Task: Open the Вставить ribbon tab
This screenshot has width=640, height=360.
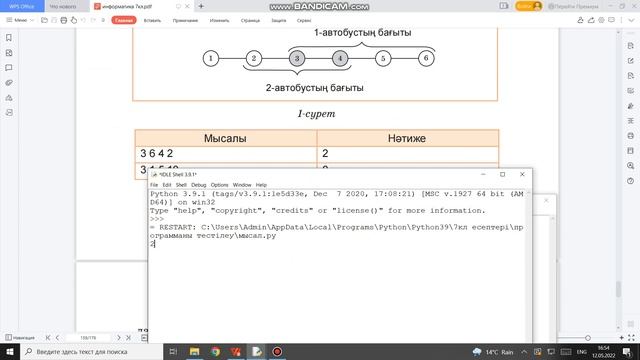Action: coord(152,20)
